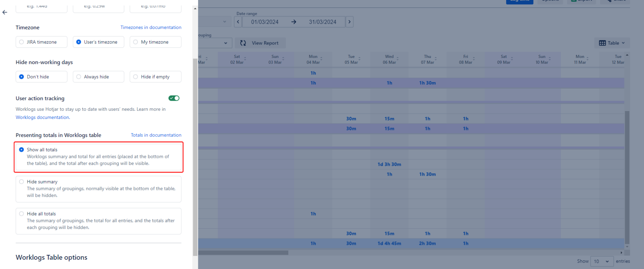This screenshot has width=644, height=269.
Task: Sort by the Sun 03 Mar column
Action: 283,58
